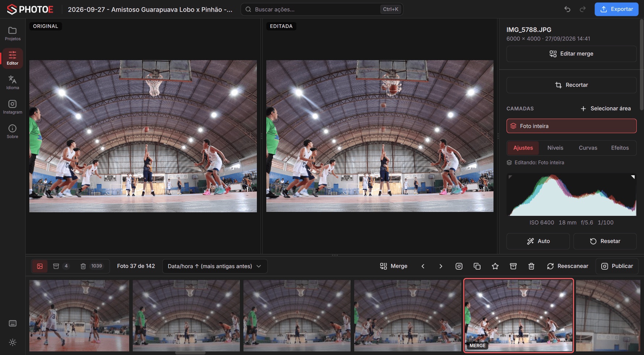Switch to the Efeitos tab
The height and width of the screenshot is (355, 644).
[620, 148]
